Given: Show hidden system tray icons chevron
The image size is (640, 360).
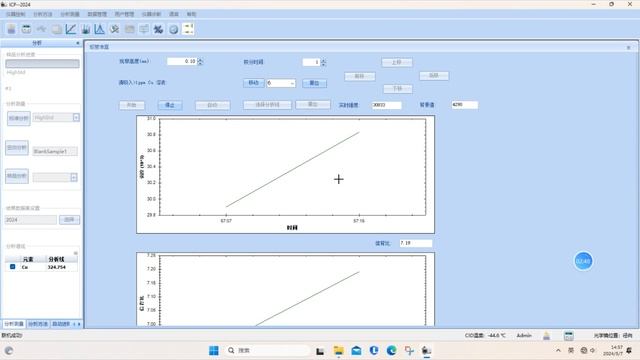Looking at the screenshot, I should click(558, 350).
